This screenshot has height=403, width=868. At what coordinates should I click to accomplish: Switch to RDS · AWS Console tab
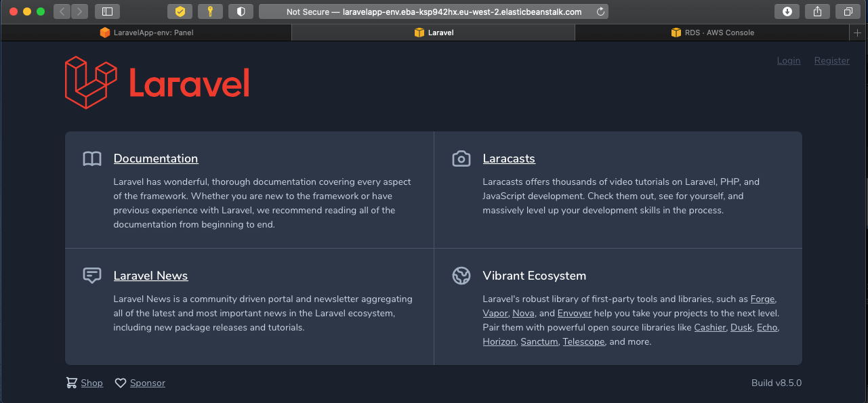tap(712, 33)
